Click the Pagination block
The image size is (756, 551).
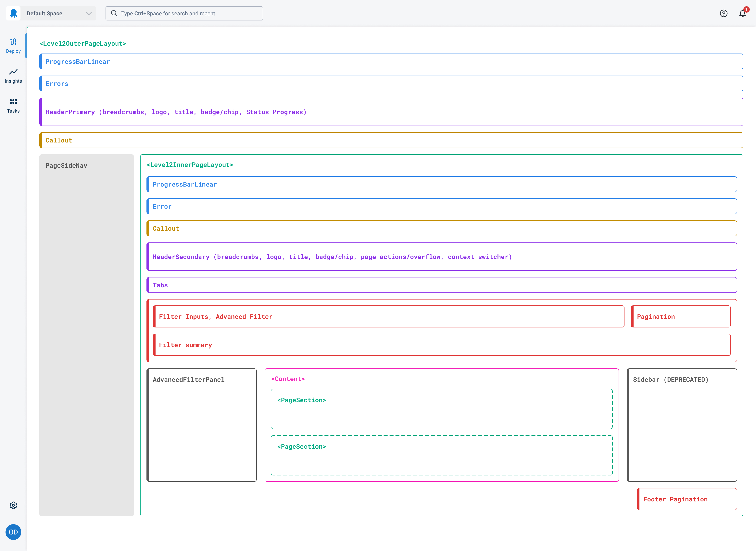(681, 316)
